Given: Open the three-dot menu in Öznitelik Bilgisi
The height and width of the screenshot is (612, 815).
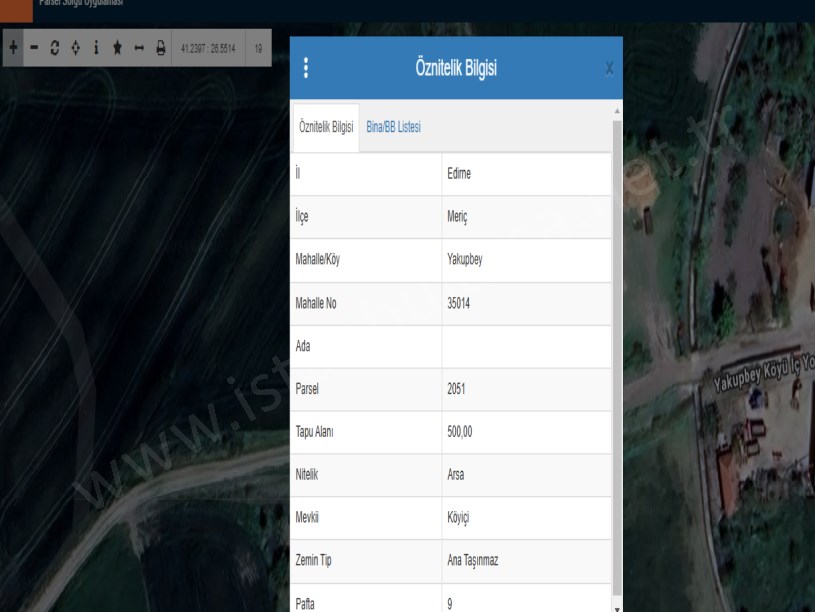Looking at the screenshot, I should [305, 69].
